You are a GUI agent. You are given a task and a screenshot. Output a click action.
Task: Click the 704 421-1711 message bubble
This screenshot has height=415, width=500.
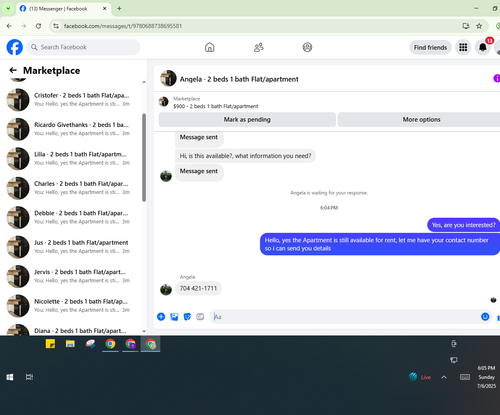click(198, 288)
